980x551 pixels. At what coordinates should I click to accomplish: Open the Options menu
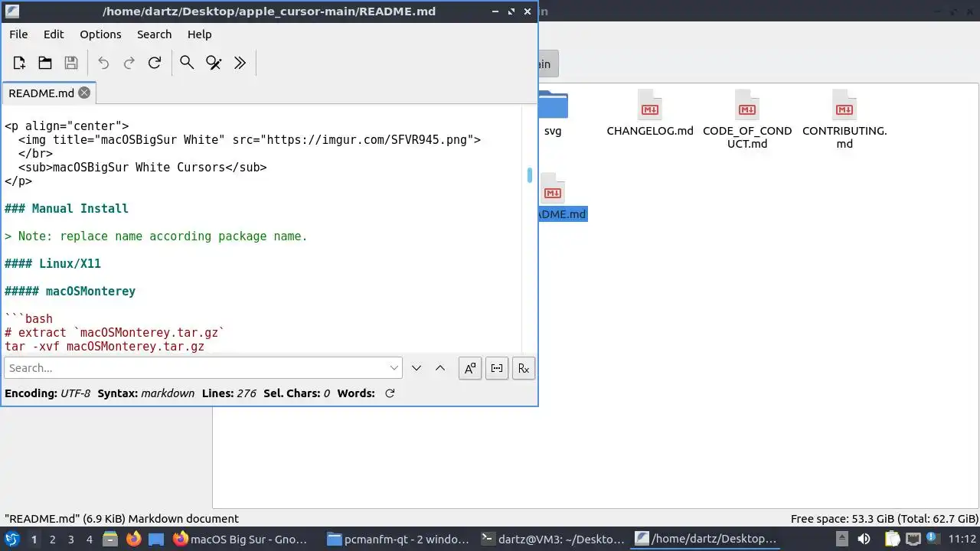point(100,34)
